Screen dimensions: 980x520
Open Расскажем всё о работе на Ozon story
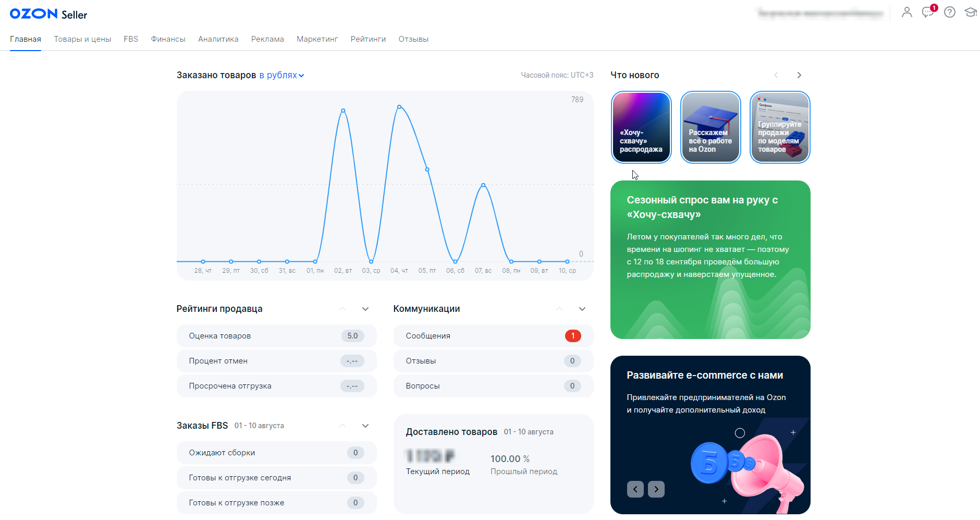click(x=710, y=127)
